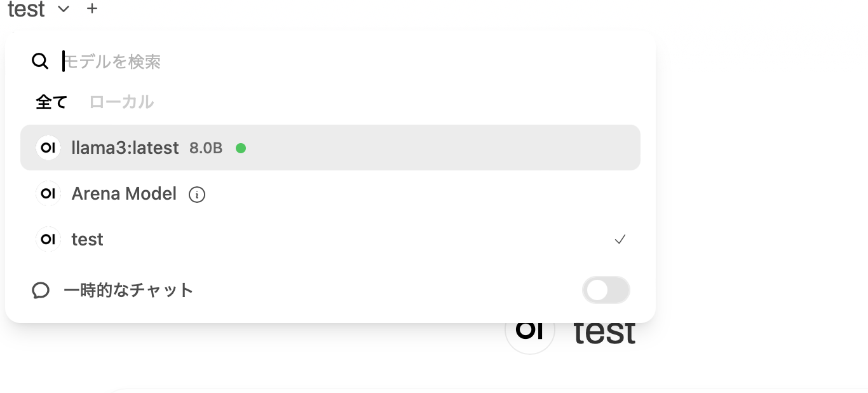Image resolution: width=868 pixels, height=393 pixels.
Task: Click the test model name in the header
Action: pos(26,9)
